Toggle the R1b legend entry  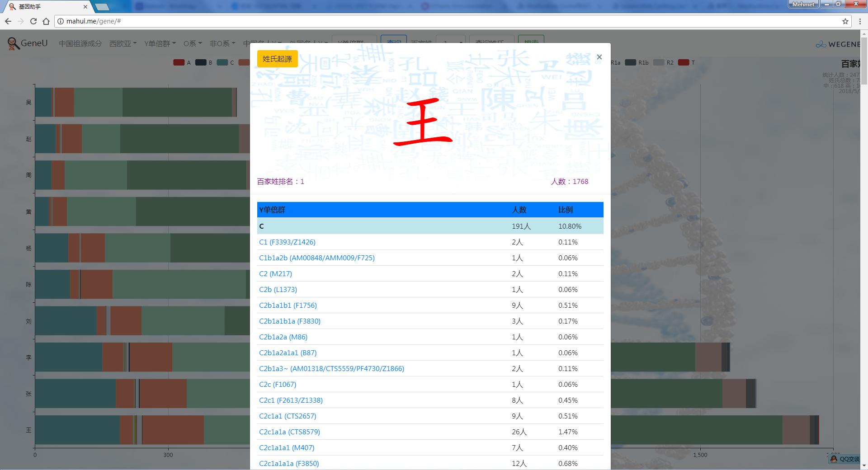click(631, 62)
